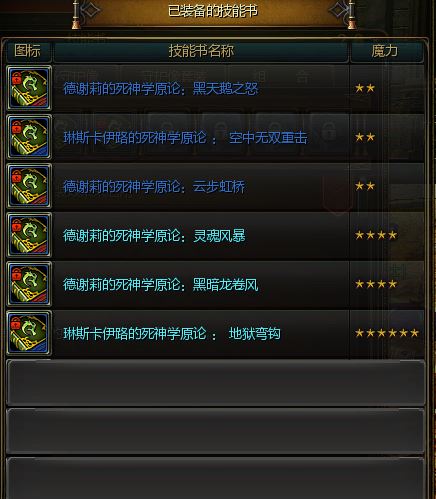436x499 pixels.
Task: Select 琳斯卡伊路的死神学原论：地狱弯钩 entry
Action: [x=172, y=334]
